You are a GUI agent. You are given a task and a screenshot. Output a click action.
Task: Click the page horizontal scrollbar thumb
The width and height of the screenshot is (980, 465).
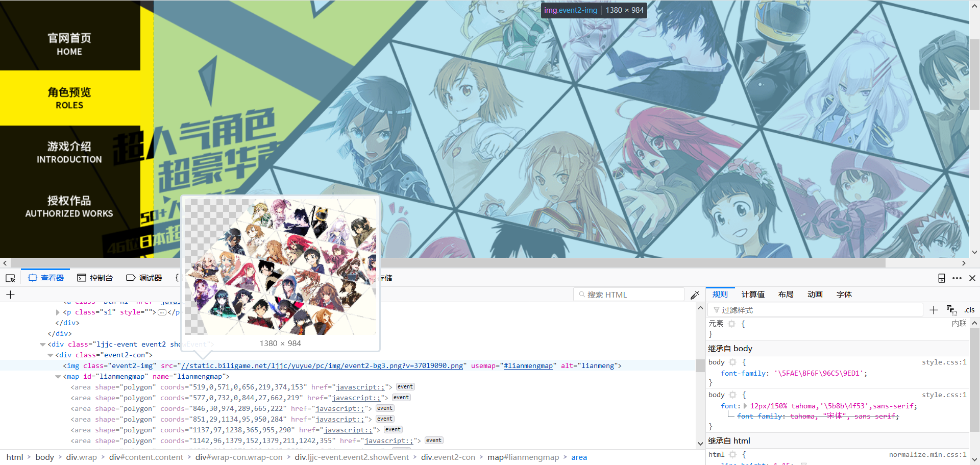[448, 263]
